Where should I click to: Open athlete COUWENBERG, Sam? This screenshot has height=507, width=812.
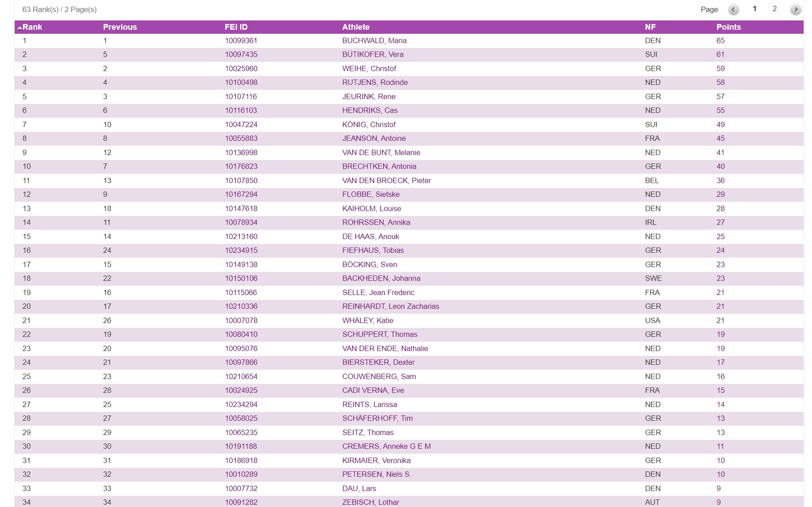[x=379, y=376]
